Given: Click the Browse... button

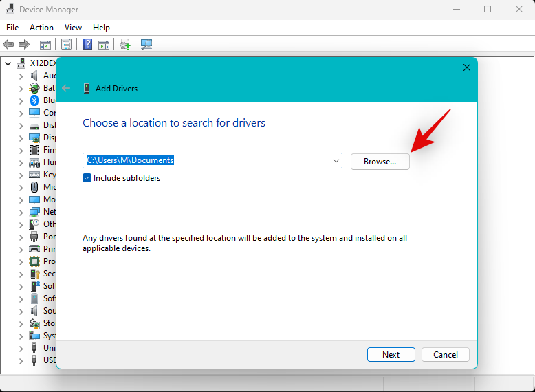Looking at the screenshot, I should click(x=380, y=162).
